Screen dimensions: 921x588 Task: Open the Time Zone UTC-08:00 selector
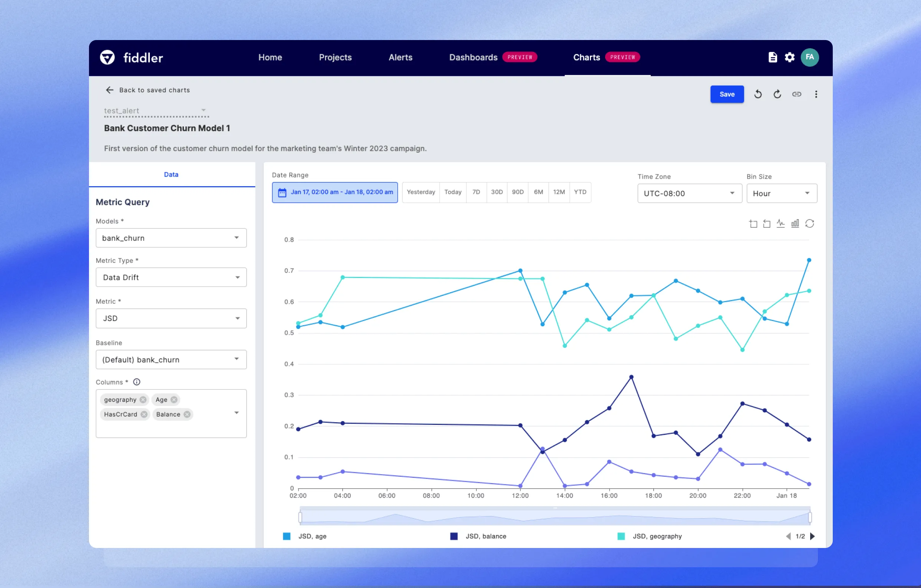(x=689, y=193)
